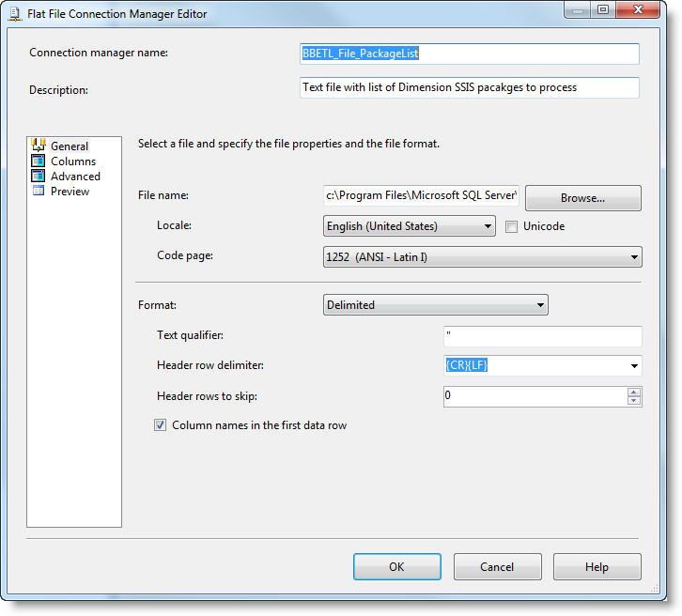Click the General page icon
This screenshot has height=616, width=682.
pyautogui.click(x=39, y=146)
